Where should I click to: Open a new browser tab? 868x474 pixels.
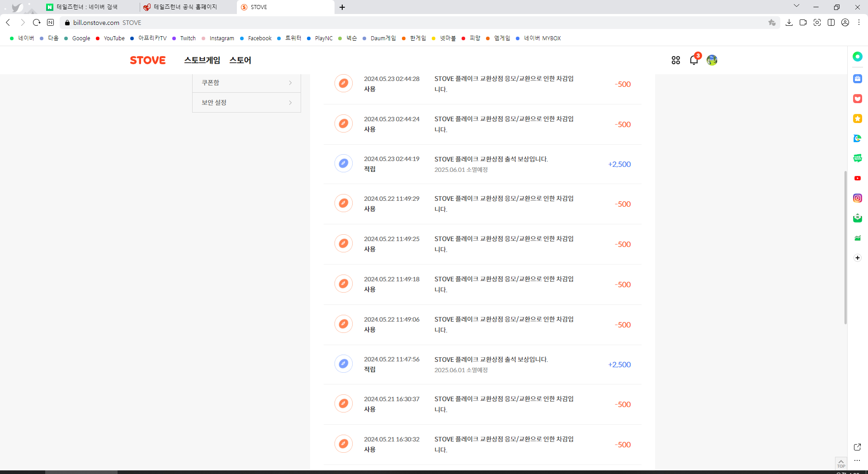(x=342, y=7)
